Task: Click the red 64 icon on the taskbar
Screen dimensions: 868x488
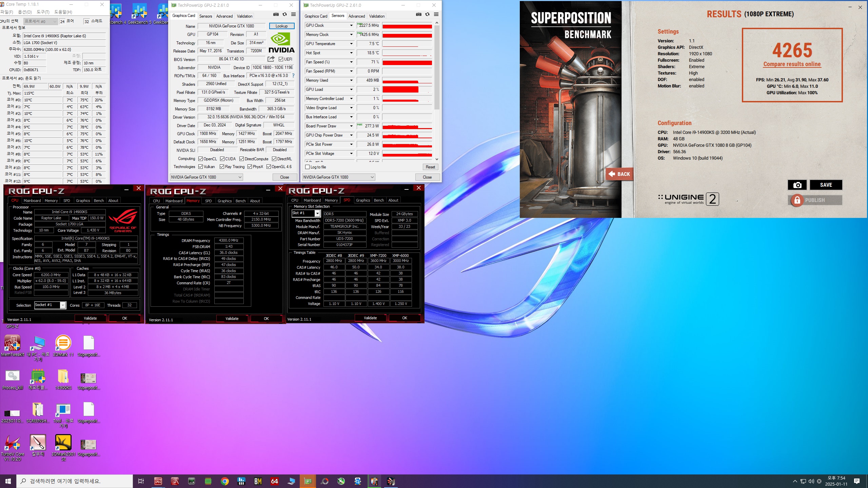Action: [x=274, y=481]
